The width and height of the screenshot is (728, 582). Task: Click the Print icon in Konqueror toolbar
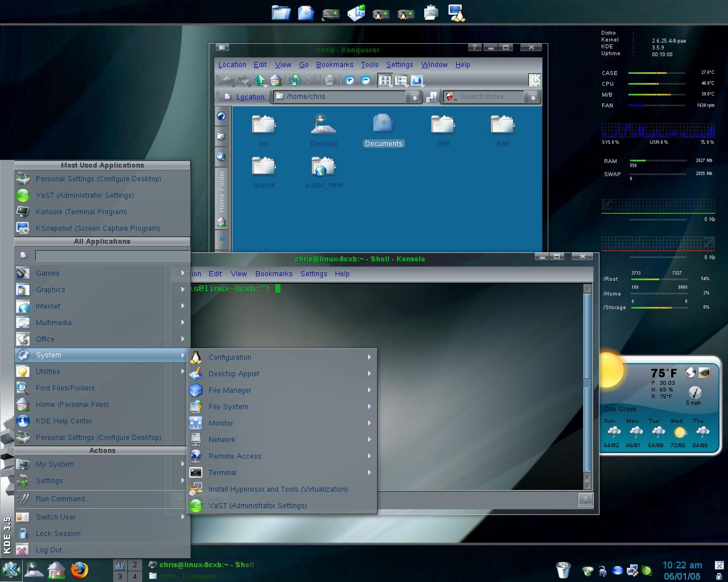point(329,80)
